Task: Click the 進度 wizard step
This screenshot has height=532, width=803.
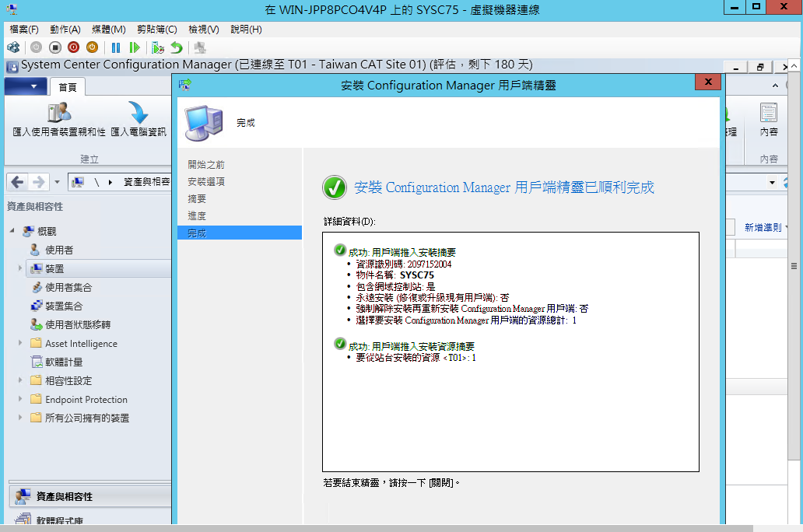Action: click(197, 216)
